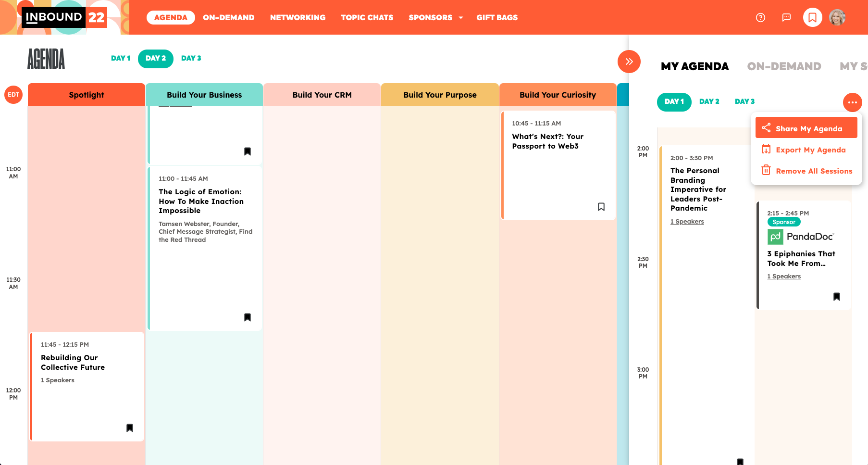Open Networking page
The height and width of the screenshot is (465, 868).
point(298,18)
